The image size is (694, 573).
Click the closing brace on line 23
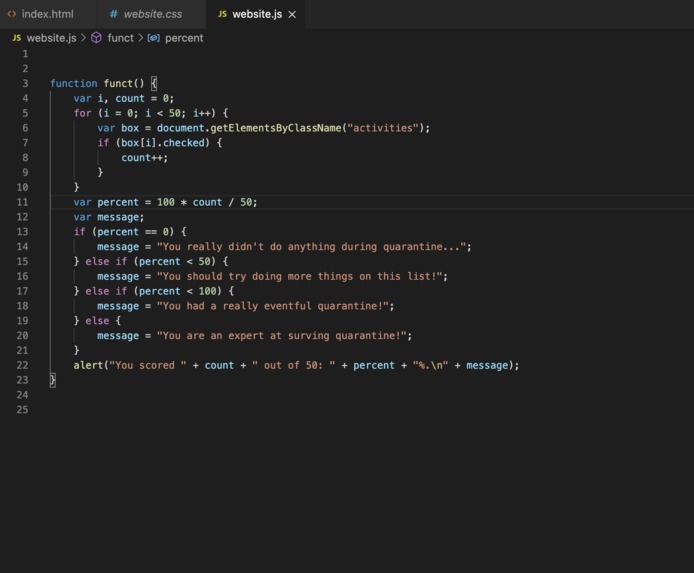pos(53,380)
